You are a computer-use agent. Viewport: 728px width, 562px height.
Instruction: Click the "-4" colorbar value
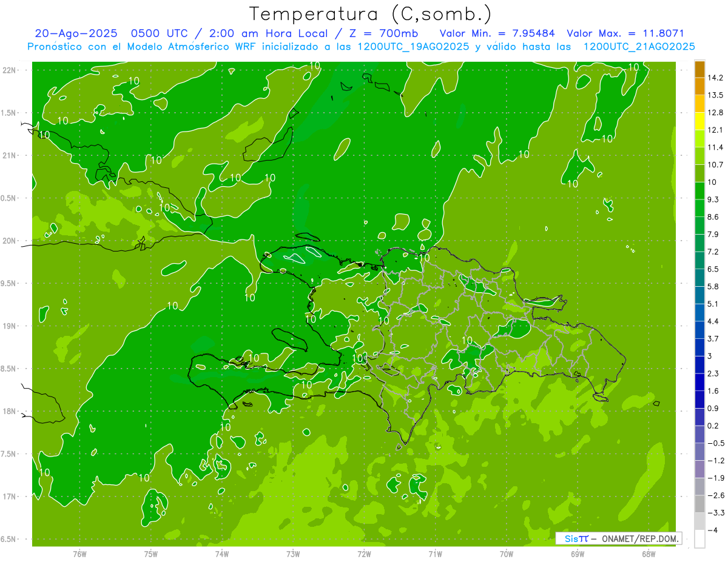pos(713,530)
